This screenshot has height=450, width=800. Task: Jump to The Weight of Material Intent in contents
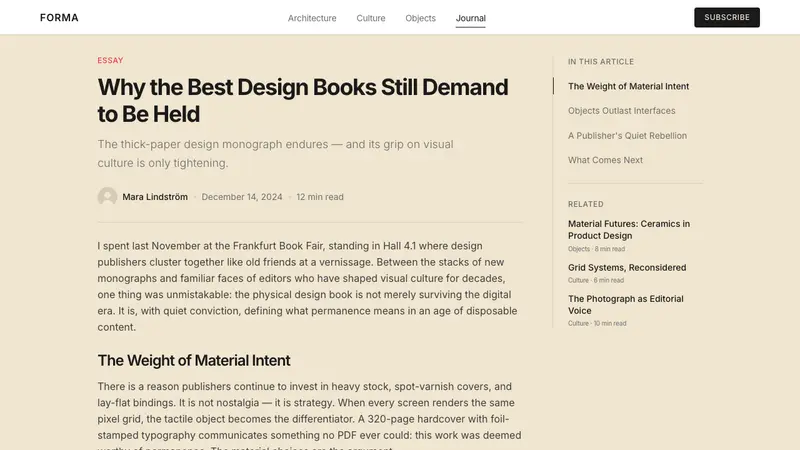(628, 86)
